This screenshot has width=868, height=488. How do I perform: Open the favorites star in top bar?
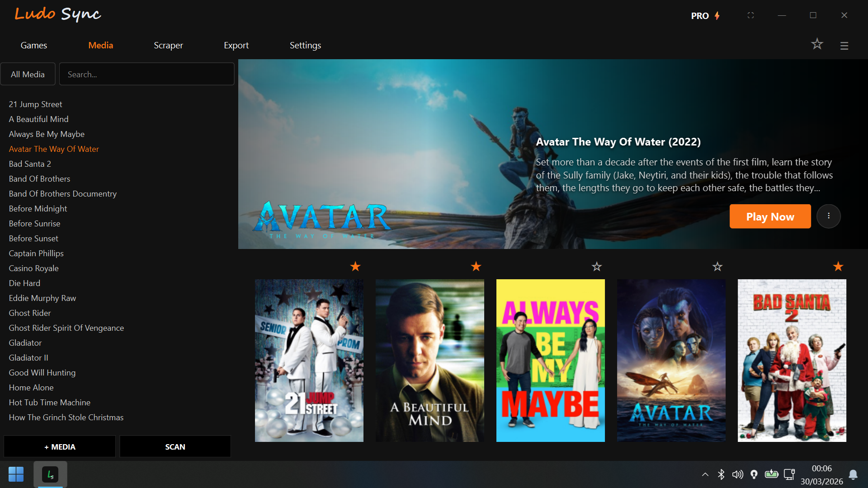(x=816, y=44)
